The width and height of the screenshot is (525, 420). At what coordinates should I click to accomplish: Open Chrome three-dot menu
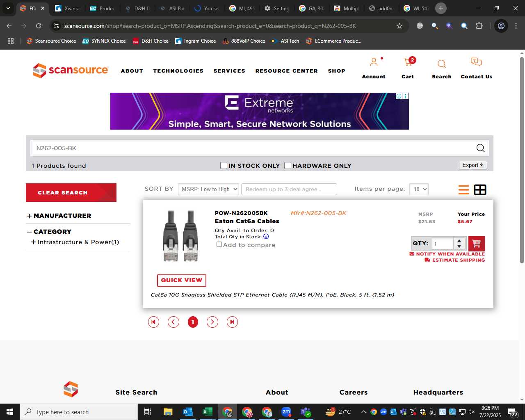[x=516, y=26]
